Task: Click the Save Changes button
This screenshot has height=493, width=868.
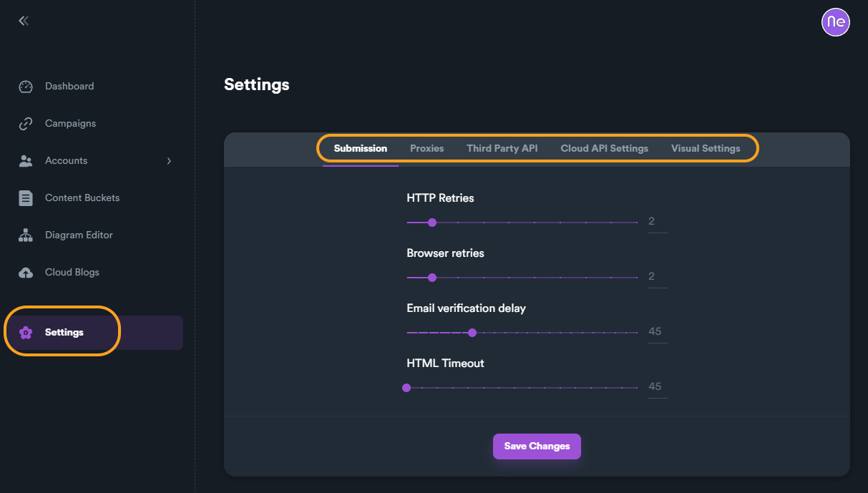Action: point(537,446)
